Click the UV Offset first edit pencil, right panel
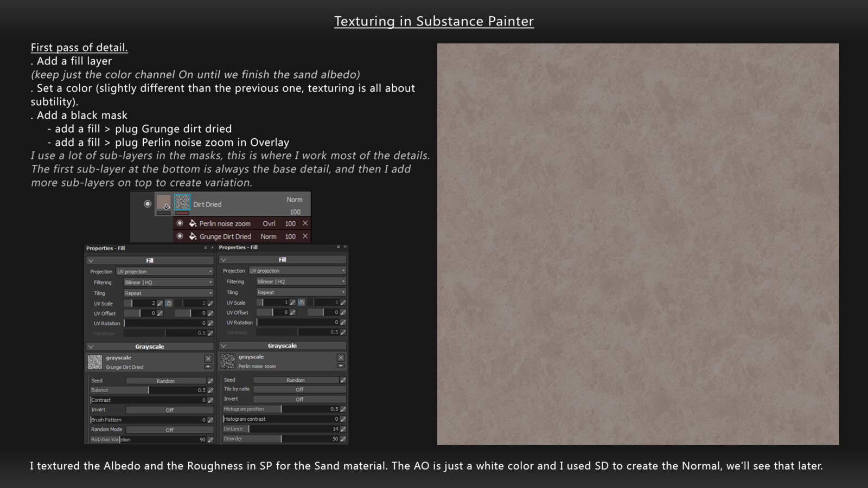Viewport: 868px width, 488px height. point(292,312)
